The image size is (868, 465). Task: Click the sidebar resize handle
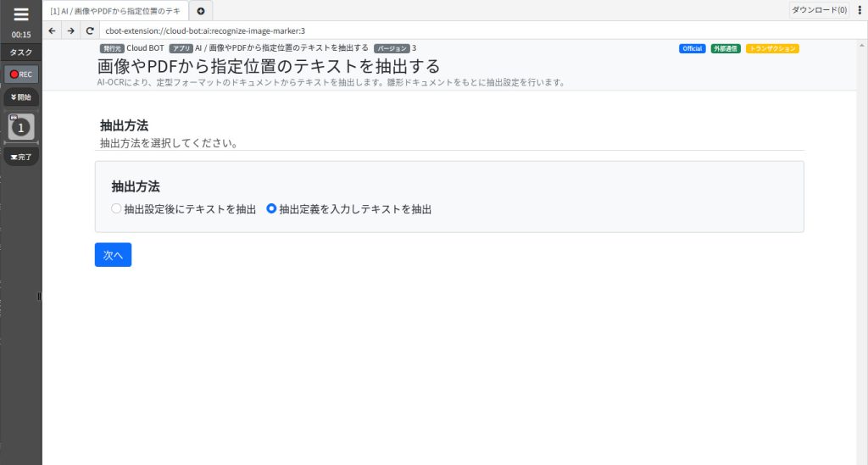point(39,296)
